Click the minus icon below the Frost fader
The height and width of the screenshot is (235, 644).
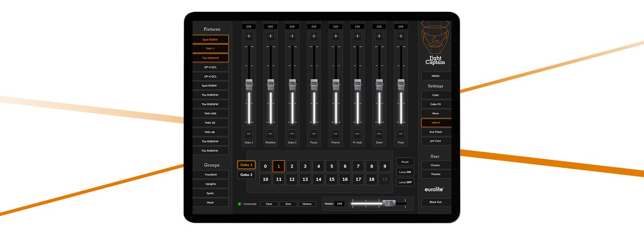(401, 133)
